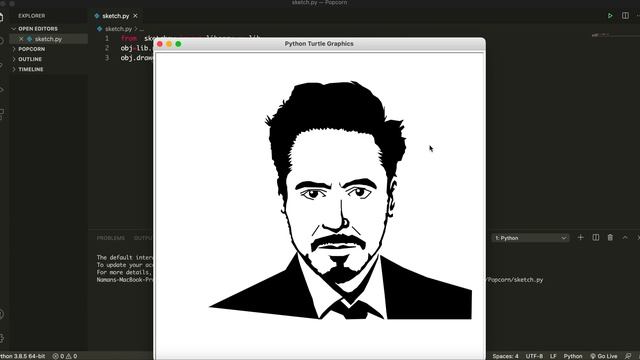The image size is (640, 360).
Task: Change indentation via Spaces: 4 in status bar
Action: pos(505,356)
